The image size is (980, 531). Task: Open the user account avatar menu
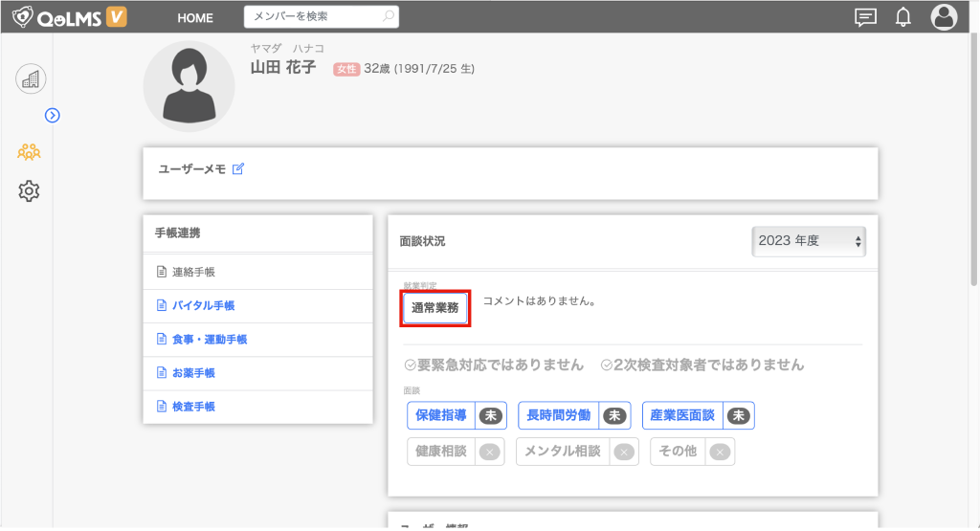point(944,17)
